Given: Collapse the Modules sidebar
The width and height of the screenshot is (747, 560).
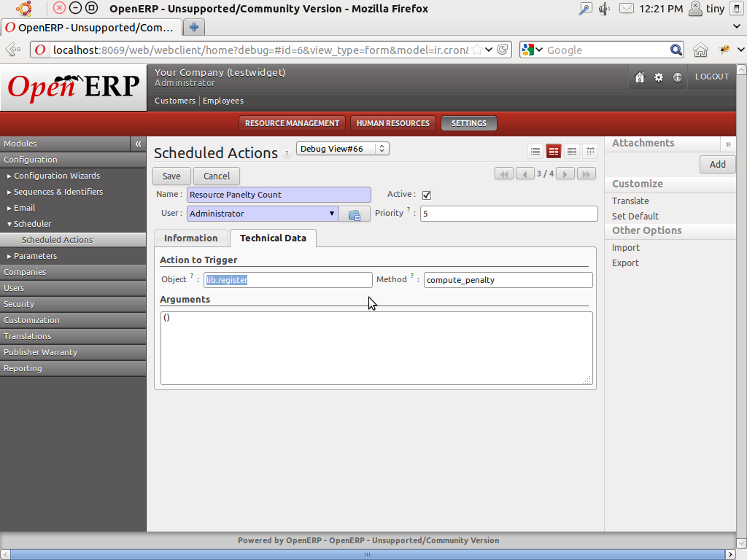Looking at the screenshot, I should [138, 144].
